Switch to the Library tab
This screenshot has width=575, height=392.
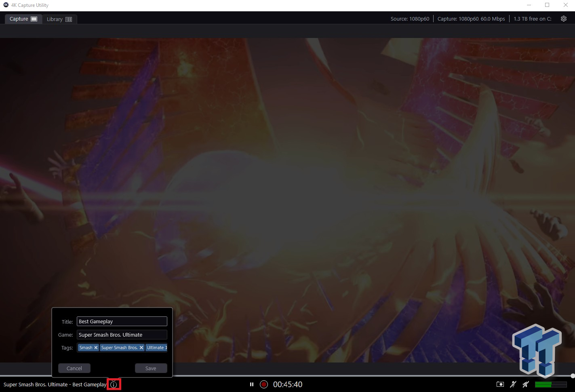59,19
